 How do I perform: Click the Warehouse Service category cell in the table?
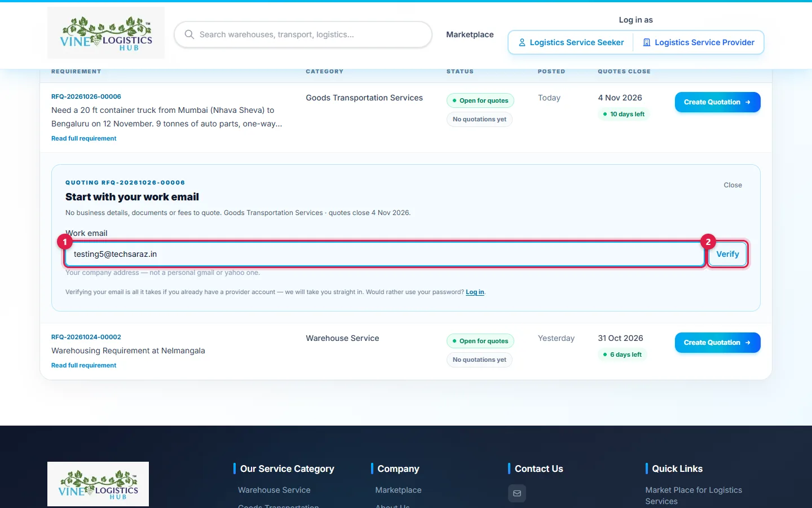point(342,338)
